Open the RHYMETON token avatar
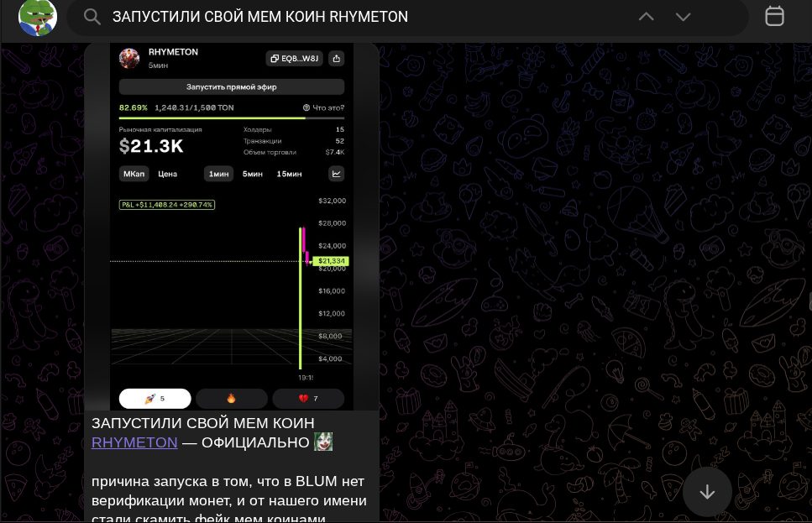 (129, 58)
